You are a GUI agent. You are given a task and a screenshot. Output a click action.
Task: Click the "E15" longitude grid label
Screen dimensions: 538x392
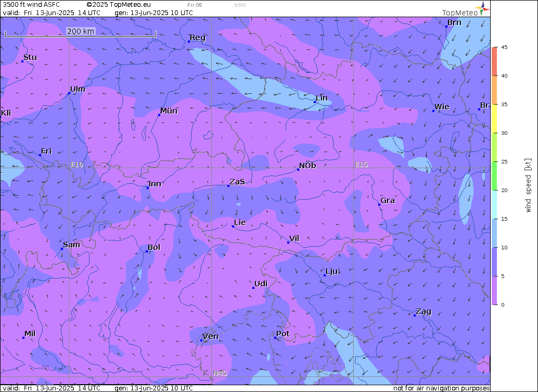[362, 165]
